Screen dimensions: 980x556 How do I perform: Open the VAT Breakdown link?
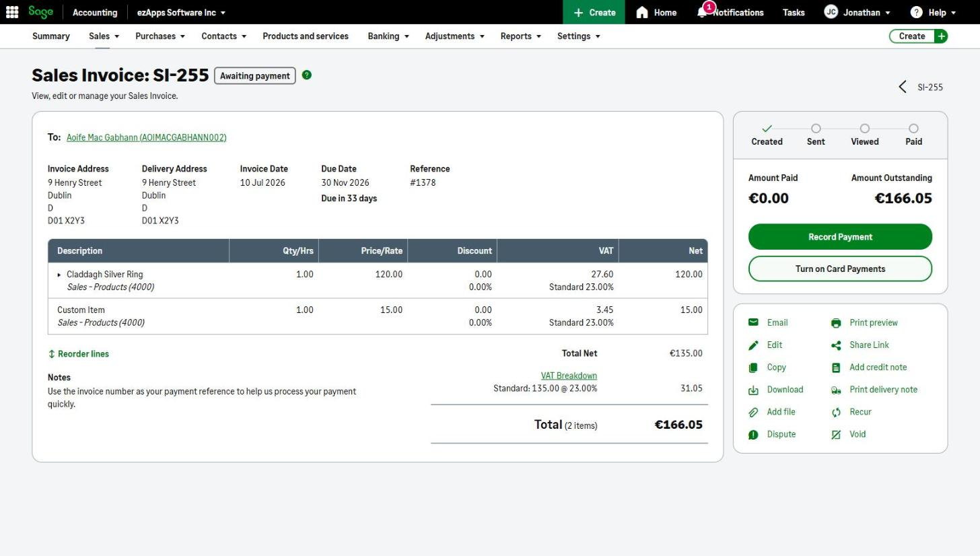[x=569, y=376]
